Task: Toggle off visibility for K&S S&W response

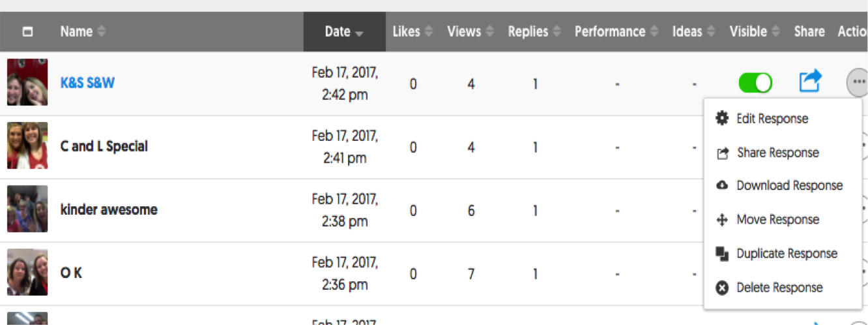Action: click(x=755, y=82)
